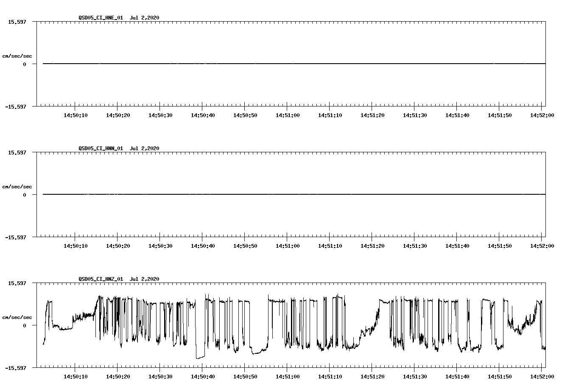Click the 14:50:40 time label under HNZ plot

203,377
